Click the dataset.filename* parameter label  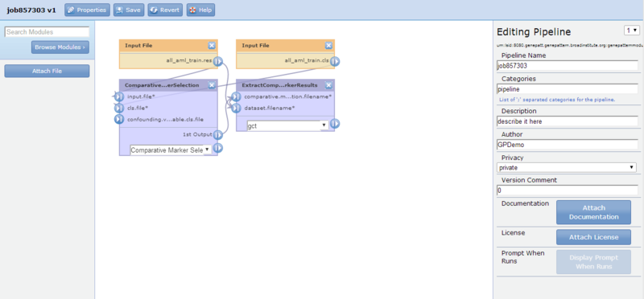pos(270,109)
